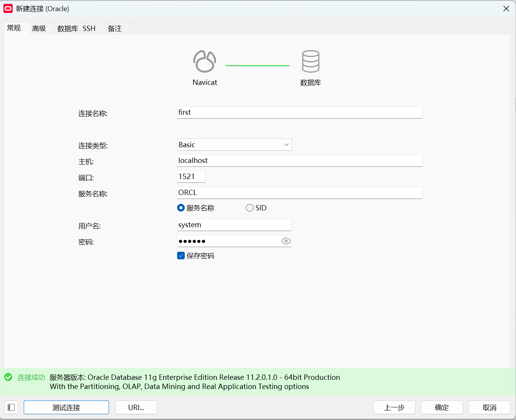Click the green connection line between icons

point(257,65)
